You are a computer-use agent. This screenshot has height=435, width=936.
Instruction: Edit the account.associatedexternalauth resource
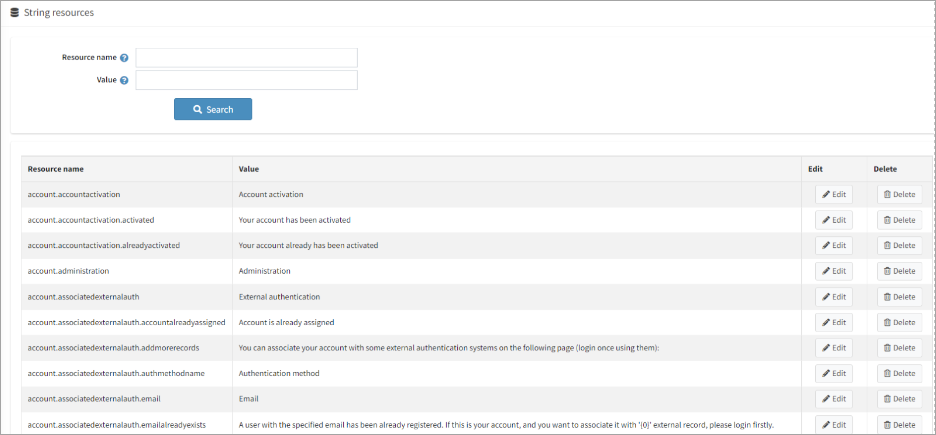pos(834,297)
